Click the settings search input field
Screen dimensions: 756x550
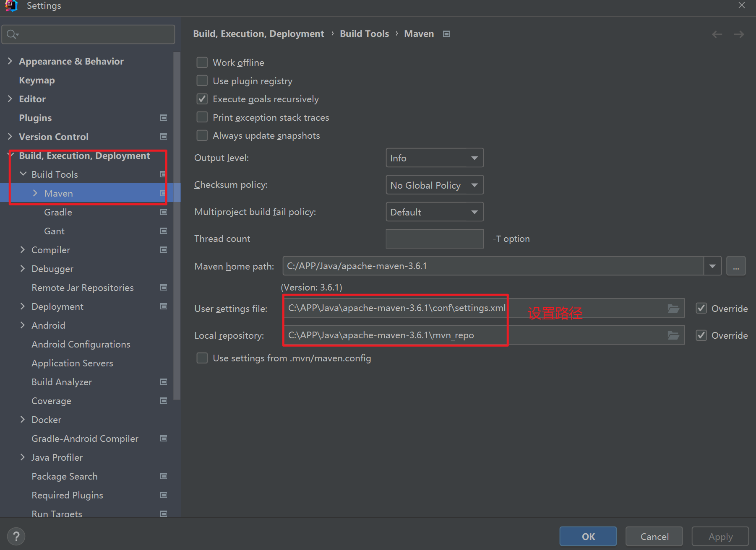point(88,34)
